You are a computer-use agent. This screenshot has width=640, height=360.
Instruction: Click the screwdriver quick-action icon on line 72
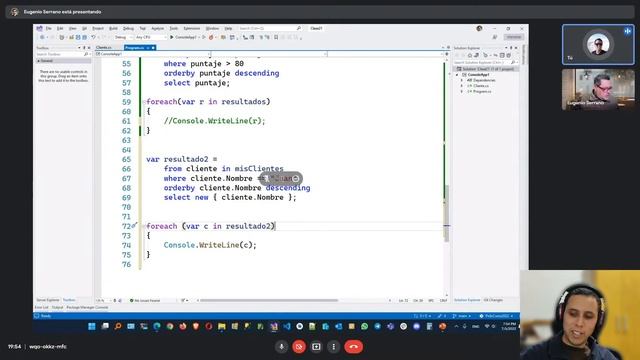click(134, 226)
